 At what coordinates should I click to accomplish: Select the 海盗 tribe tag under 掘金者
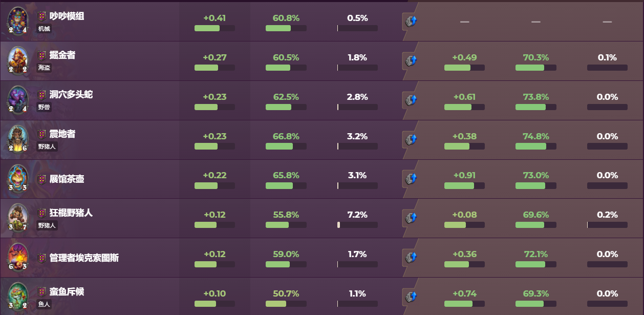[45, 68]
